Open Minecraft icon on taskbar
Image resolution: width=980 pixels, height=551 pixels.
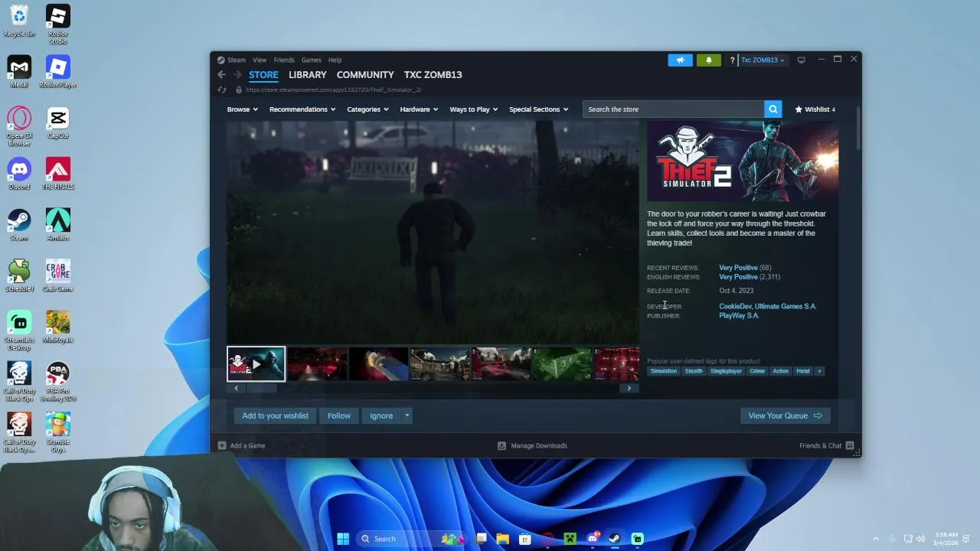pyautogui.click(x=570, y=539)
